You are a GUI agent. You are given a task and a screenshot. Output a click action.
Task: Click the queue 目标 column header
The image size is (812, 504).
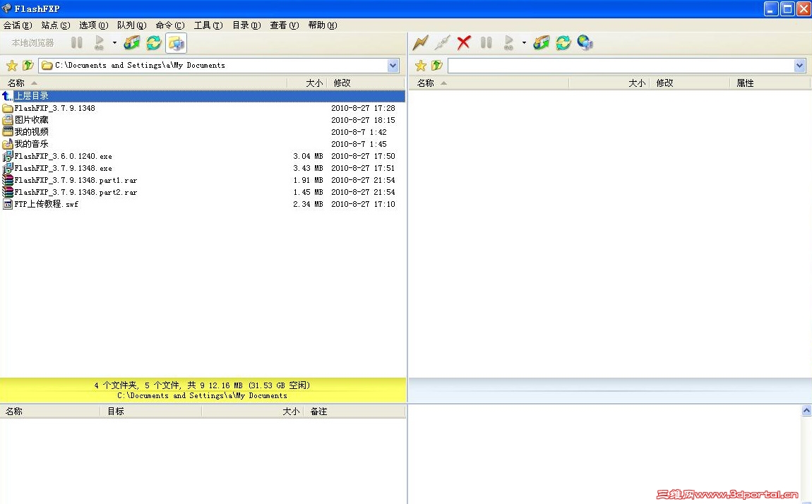[x=150, y=412]
